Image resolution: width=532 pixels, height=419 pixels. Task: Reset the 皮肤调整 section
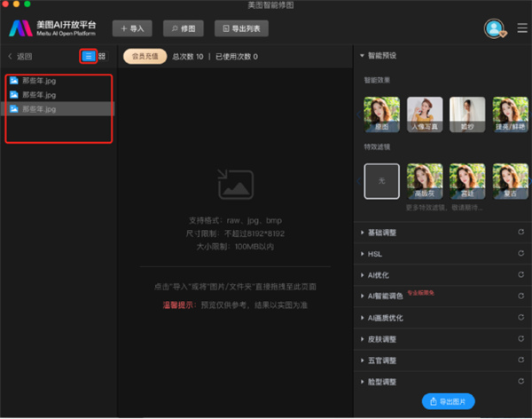coord(520,339)
